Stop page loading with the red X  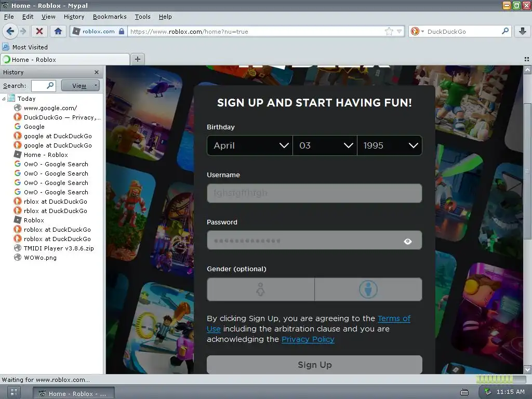click(39, 32)
